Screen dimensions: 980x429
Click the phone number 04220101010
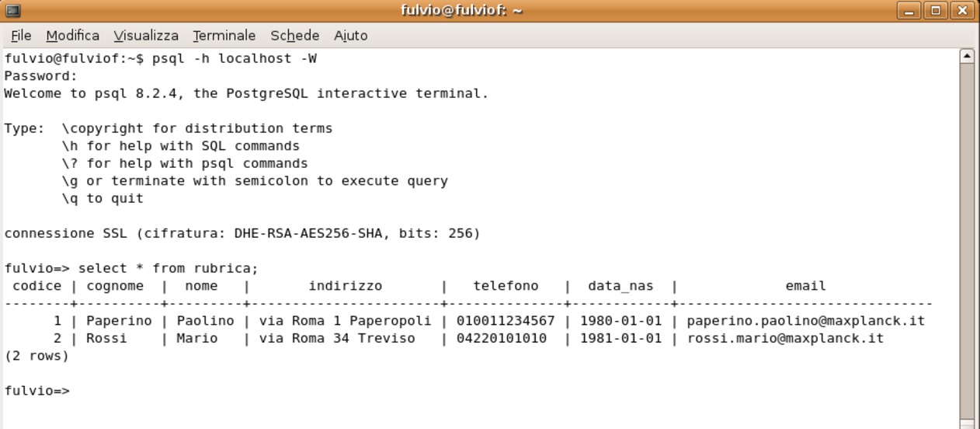coord(502,339)
